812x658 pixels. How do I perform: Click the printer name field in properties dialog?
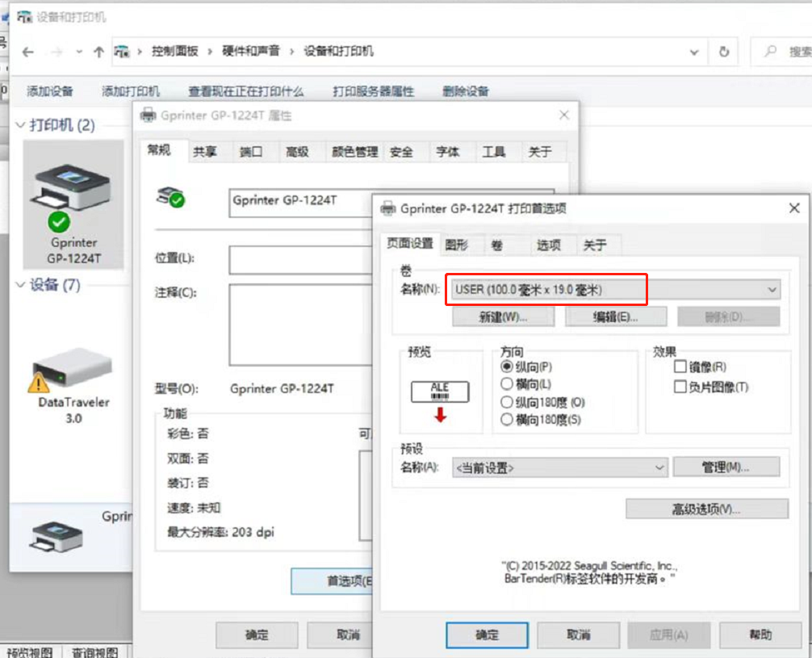click(x=300, y=202)
